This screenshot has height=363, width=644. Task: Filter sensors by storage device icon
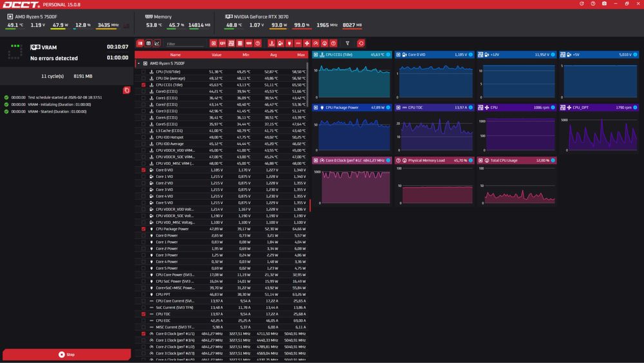[240, 43]
